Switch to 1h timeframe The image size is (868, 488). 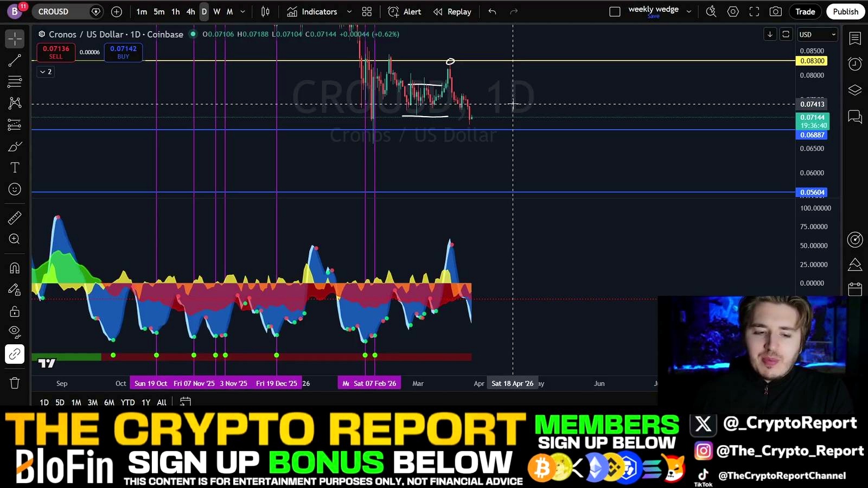175,11
